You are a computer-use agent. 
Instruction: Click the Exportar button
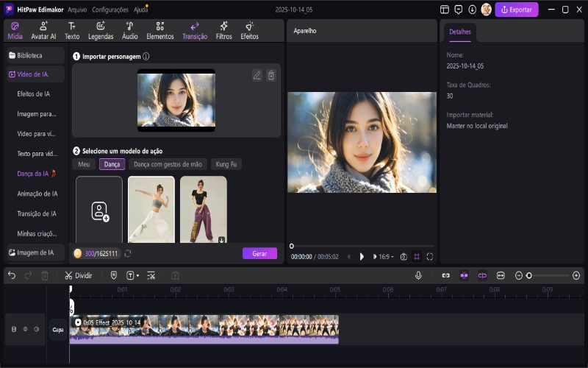point(516,10)
